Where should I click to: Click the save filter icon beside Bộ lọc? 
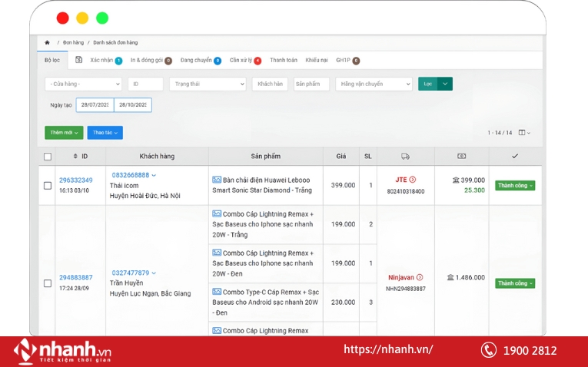78,60
